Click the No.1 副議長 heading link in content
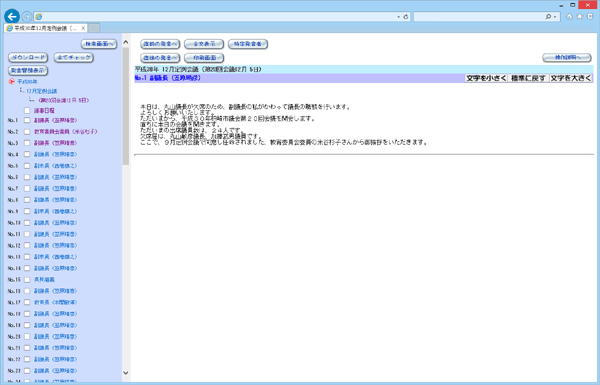This screenshot has width=600, height=385. click(168, 78)
